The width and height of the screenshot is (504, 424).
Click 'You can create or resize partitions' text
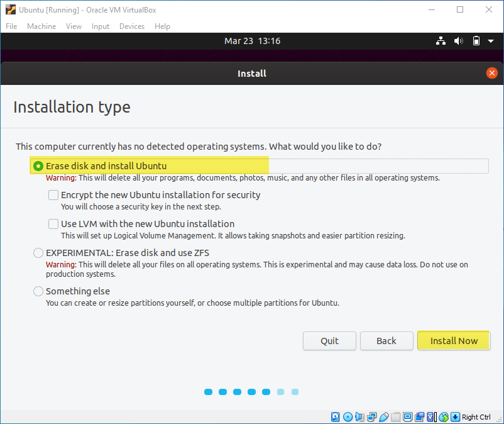click(x=192, y=303)
